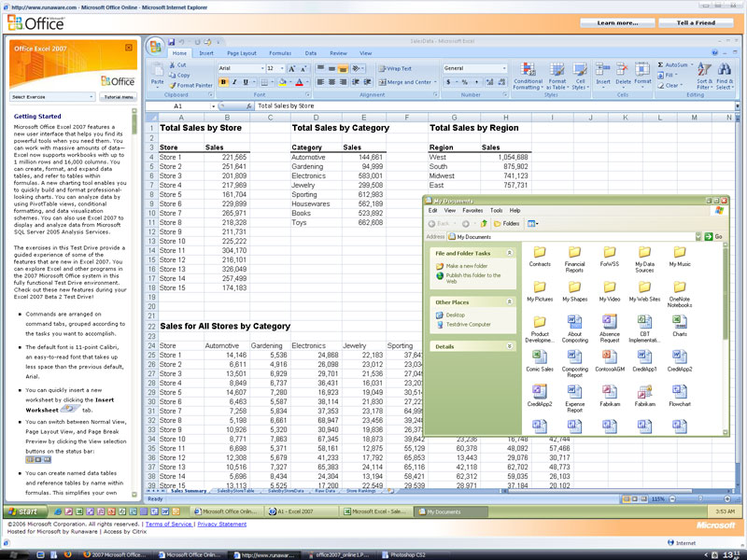Switch to the Formulas ribbon tab
The height and width of the screenshot is (560, 747).
coord(279,53)
